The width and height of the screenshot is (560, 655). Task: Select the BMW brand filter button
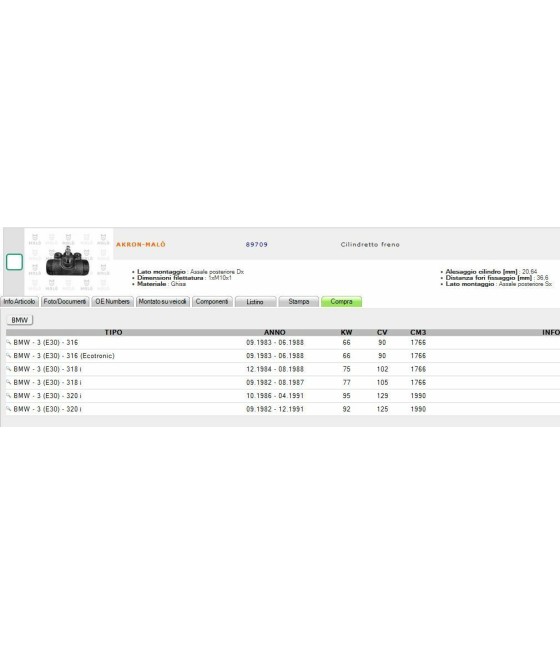(20, 320)
